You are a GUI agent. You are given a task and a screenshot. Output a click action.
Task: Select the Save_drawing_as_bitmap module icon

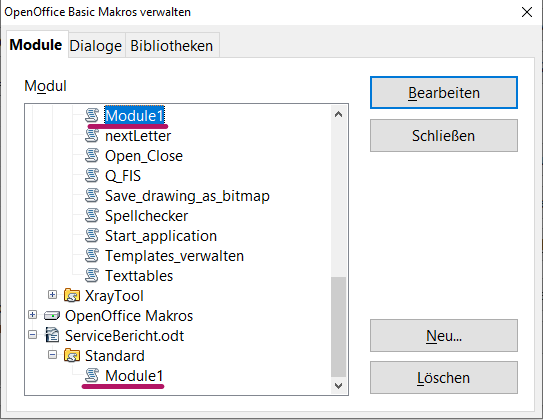92,196
